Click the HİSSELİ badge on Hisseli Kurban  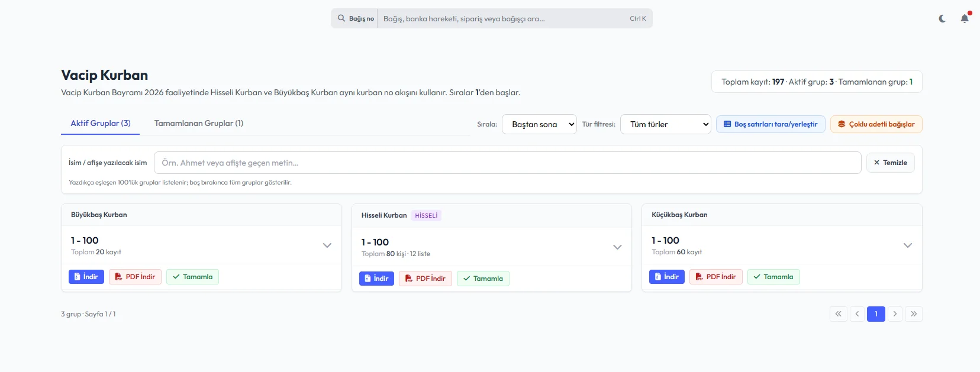tap(426, 216)
